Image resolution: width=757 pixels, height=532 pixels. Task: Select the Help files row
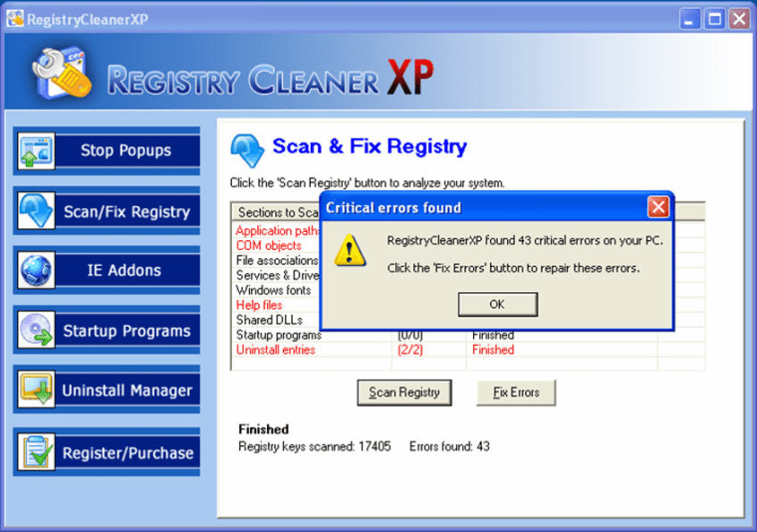277,306
